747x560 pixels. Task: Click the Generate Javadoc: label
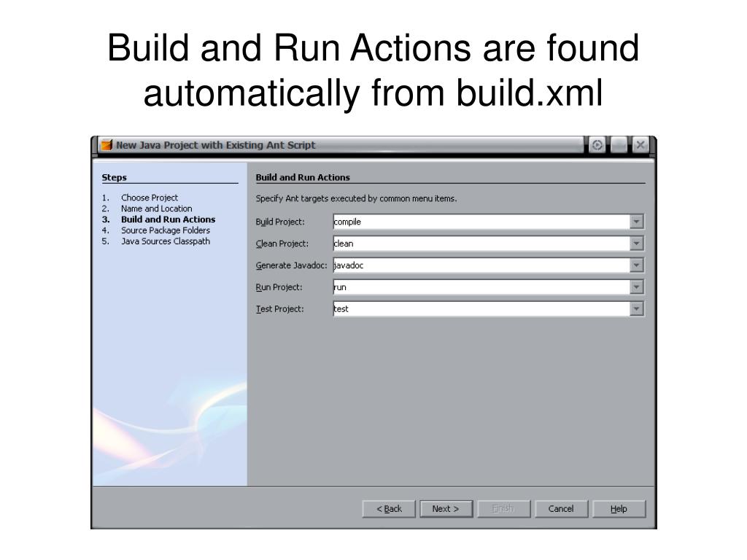pos(292,265)
